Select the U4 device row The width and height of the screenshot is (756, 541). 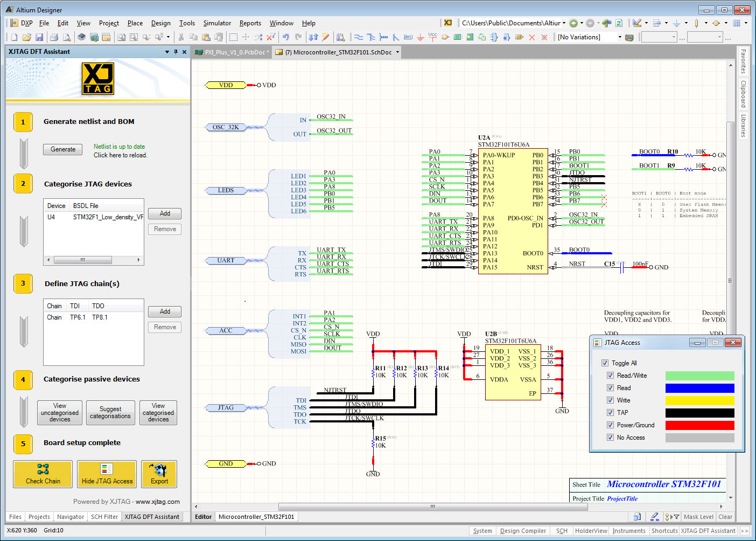tap(94, 217)
